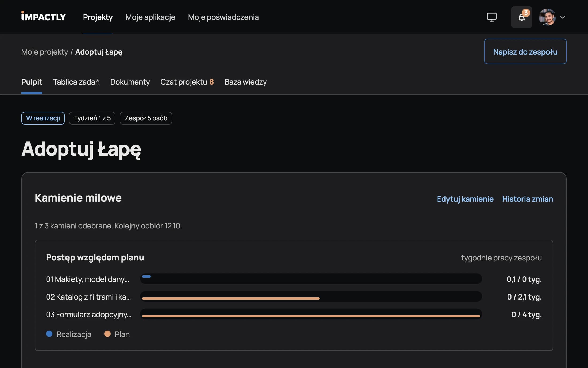This screenshot has width=588, height=368.
Task: Open Historia zmian link
Action: pyautogui.click(x=528, y=199)
